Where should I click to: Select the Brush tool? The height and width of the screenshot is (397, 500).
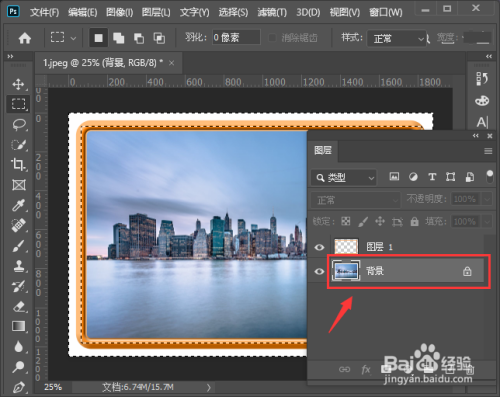pyautogui.click(x=18, y=246)
